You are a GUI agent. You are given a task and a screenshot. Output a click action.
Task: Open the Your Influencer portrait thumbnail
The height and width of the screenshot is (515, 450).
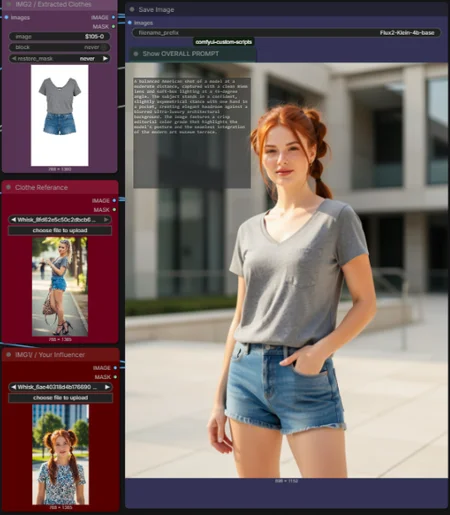coord(60,454)
